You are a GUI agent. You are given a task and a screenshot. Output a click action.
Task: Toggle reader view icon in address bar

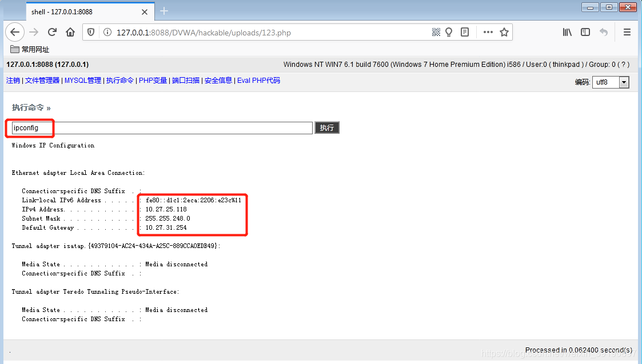[465, 33]
